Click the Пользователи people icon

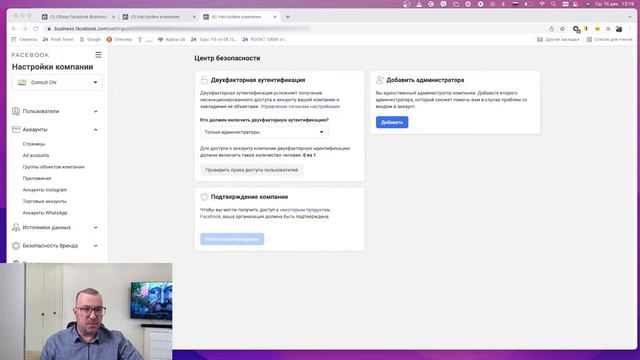pyautogui.click(x=16, y=111)
